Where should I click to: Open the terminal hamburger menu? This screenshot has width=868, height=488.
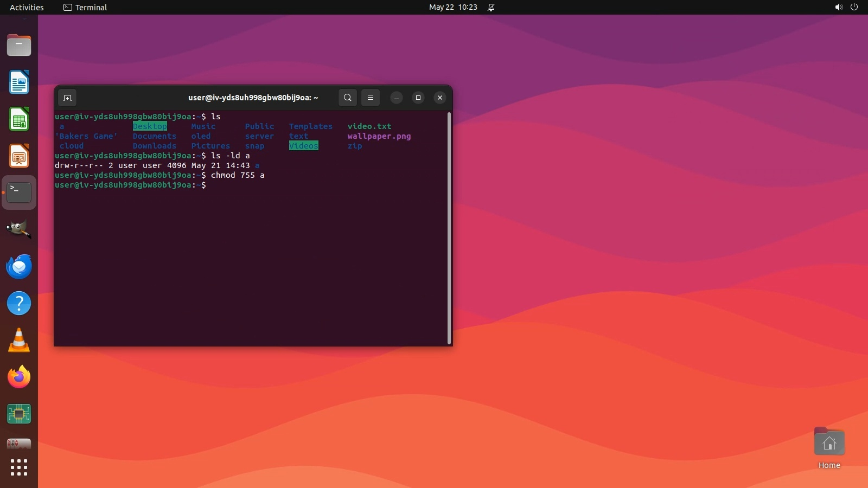point(371,98)
